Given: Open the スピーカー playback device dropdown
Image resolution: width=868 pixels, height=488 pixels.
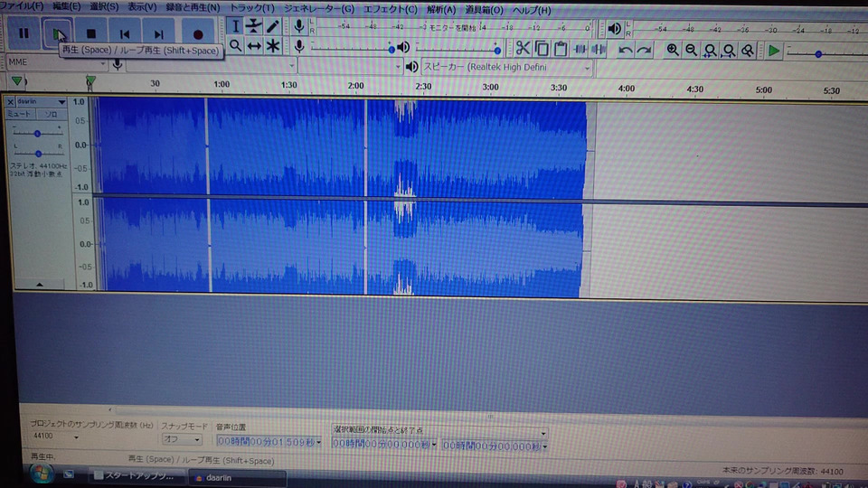Looking at the screenshot, I should coord(506,68).
